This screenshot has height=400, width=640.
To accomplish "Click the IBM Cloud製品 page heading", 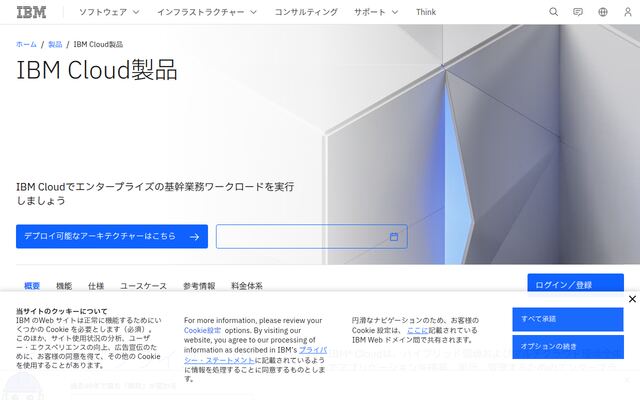I will click(x=97, y=70).
